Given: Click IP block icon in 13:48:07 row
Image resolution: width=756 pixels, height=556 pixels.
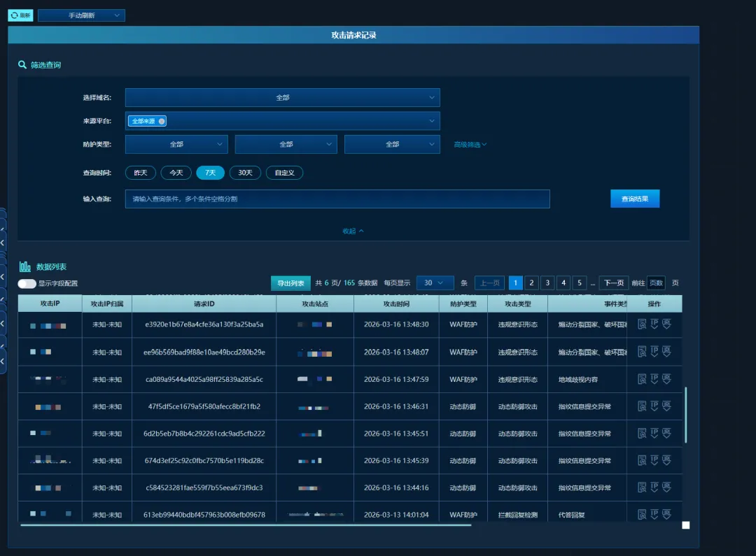Looking at the screenshot, I should (654, 352).
